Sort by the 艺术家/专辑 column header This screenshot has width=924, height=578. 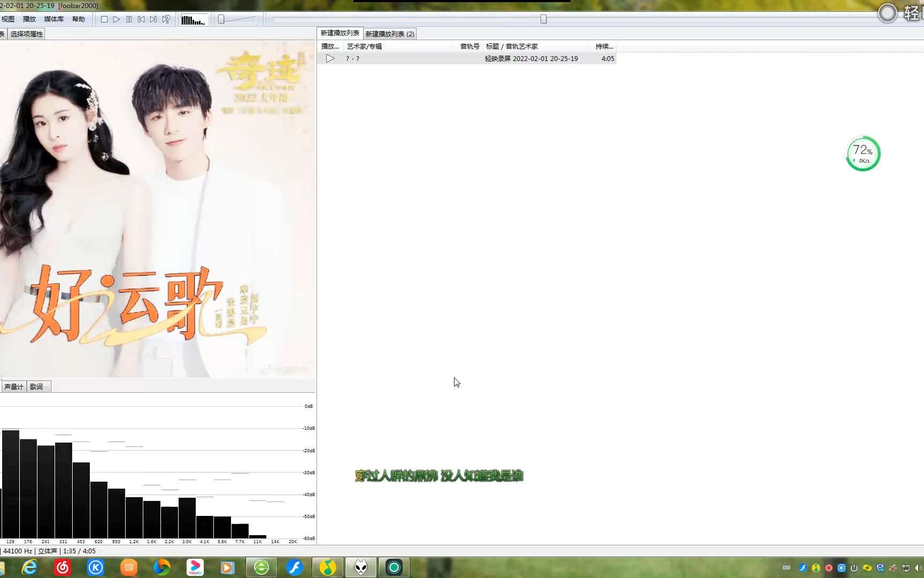pyautogui.click(x=397, y=47)
